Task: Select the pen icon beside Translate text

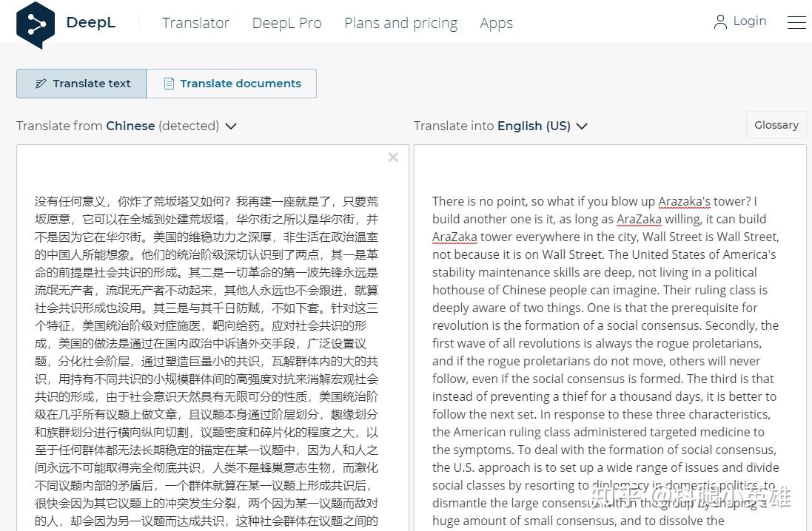Action: pyautogui.click(x=41, y=84)
